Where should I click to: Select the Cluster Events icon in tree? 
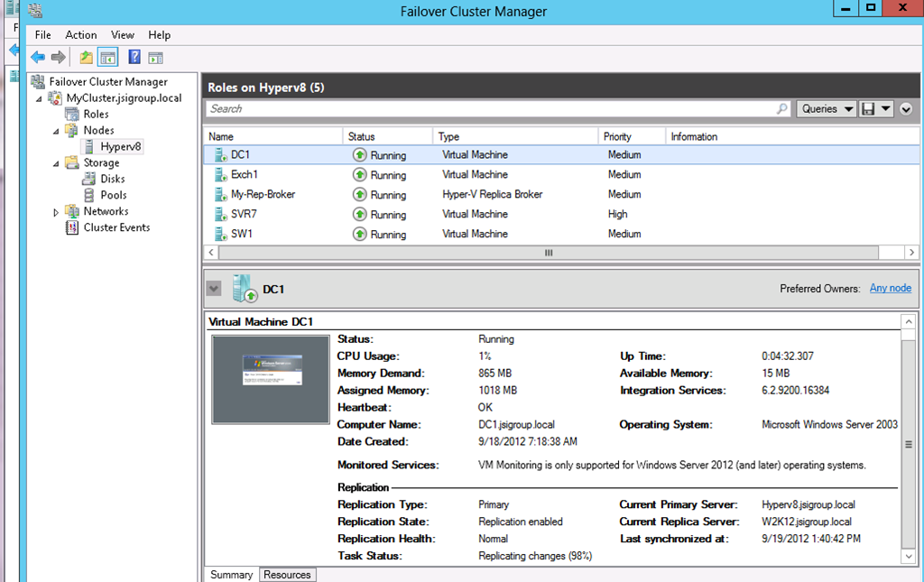pos(73,228)
